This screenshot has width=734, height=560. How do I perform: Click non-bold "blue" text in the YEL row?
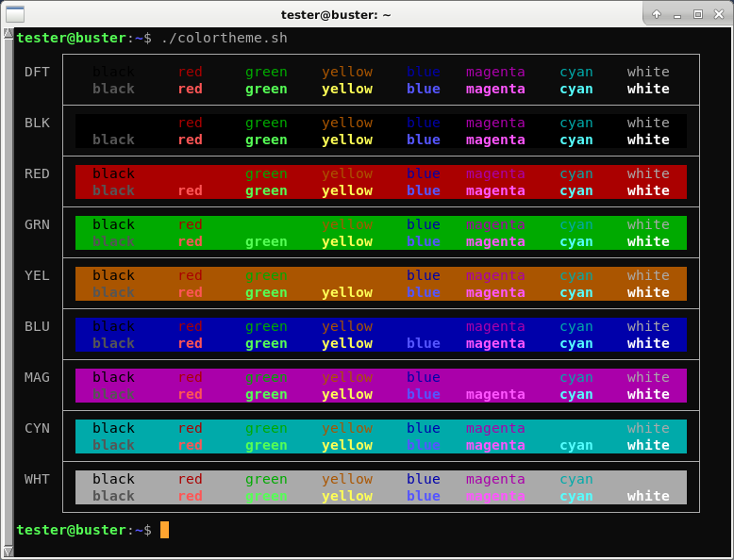coord(424,275)
